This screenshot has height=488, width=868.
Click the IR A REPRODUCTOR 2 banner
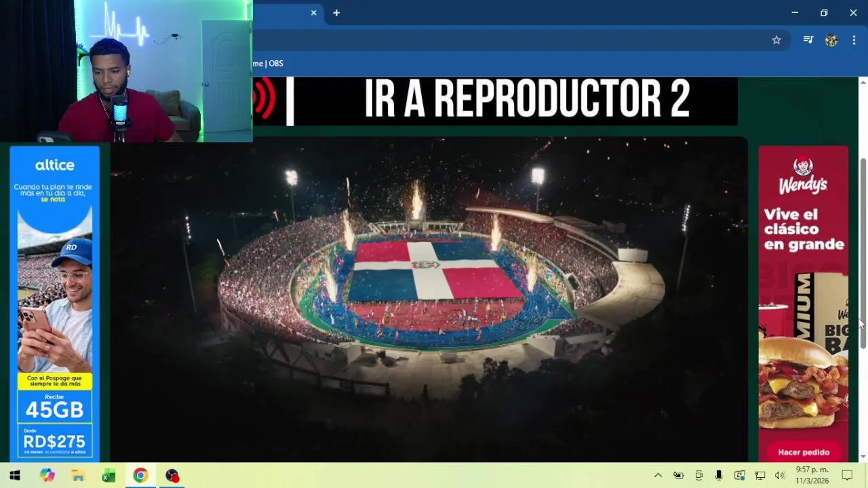tap(495, 101)
